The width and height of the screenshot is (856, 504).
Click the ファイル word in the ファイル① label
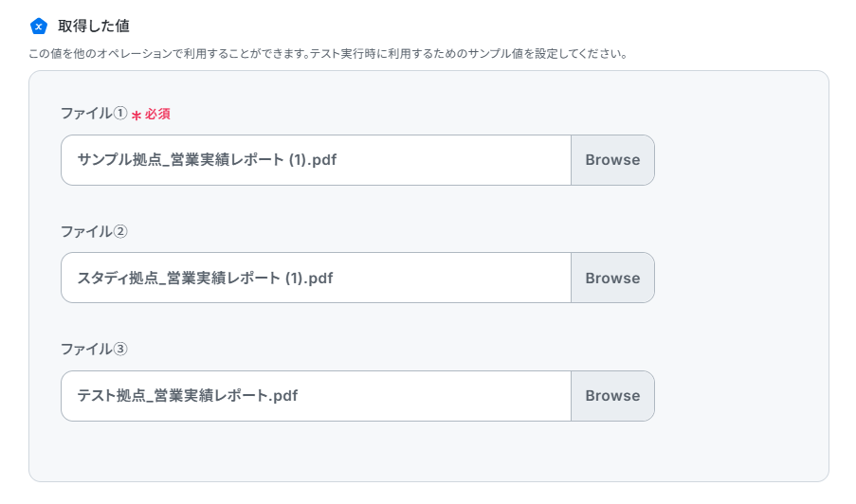pyautogui.click(x=87, y=113)
